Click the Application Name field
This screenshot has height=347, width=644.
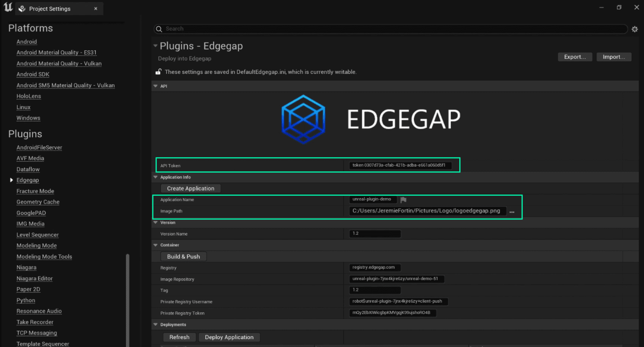(373, 200)
